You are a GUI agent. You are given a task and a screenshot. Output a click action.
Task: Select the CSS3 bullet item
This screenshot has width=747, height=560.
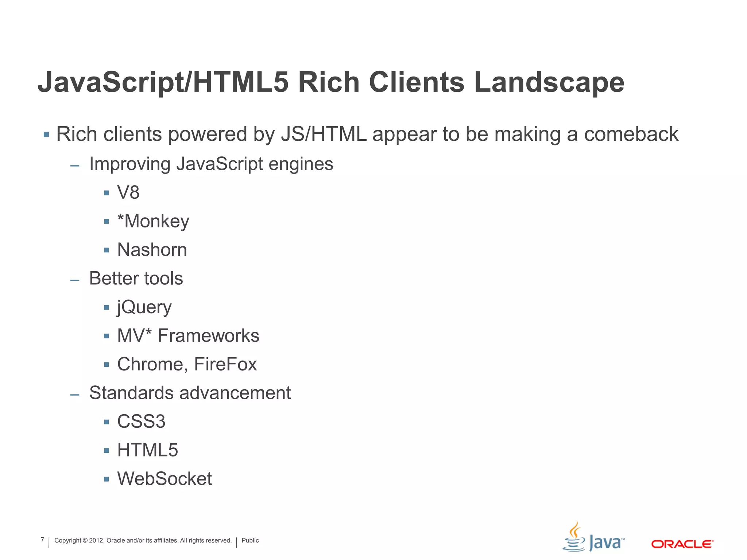click(141, 421)
